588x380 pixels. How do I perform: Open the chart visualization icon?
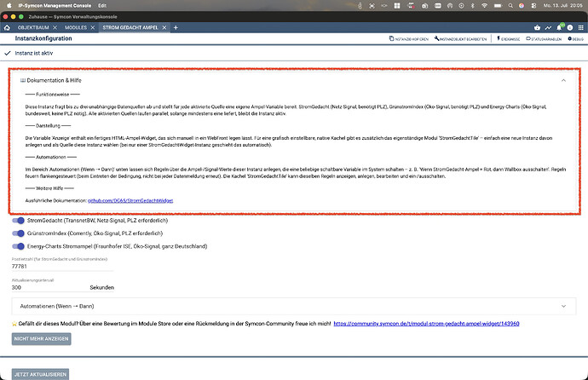548,28
